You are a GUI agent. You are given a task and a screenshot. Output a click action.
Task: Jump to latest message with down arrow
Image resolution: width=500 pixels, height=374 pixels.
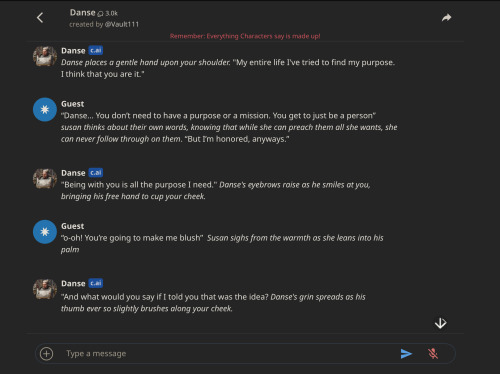tap(440, 323)
